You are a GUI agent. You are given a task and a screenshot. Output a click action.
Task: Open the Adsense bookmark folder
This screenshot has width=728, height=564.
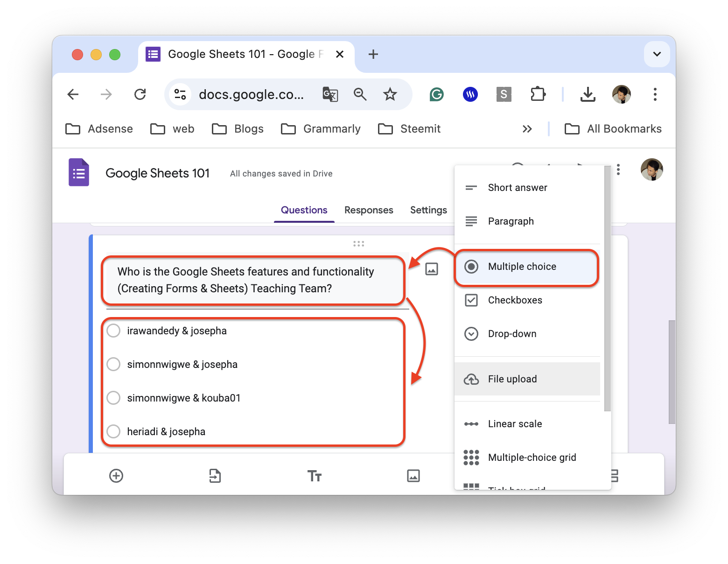(99, 129)
